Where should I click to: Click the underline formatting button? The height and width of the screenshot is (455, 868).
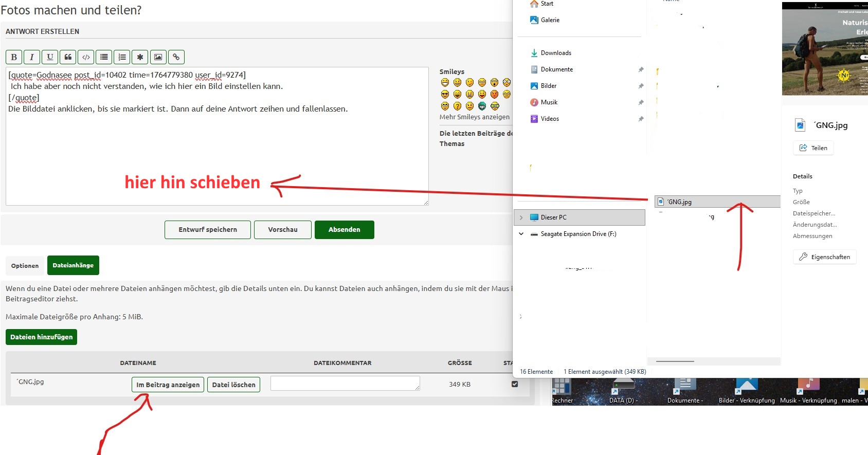tap(50, 57)
